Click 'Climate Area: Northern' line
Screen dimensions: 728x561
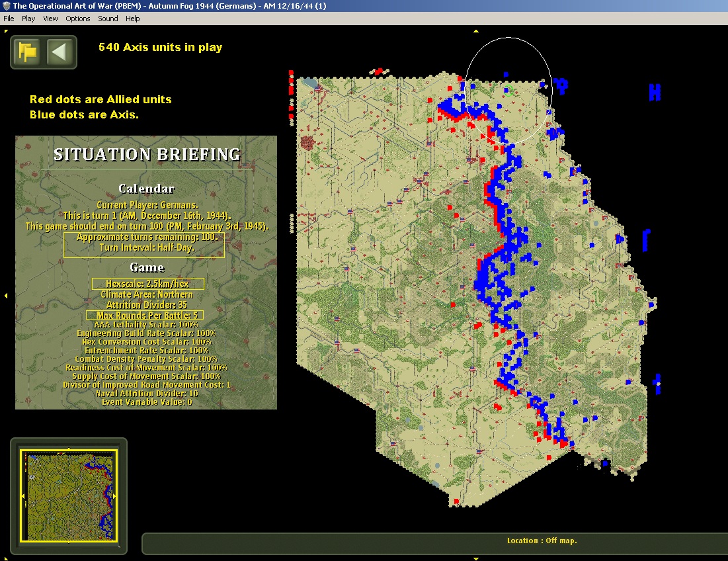tap(147, 294)
